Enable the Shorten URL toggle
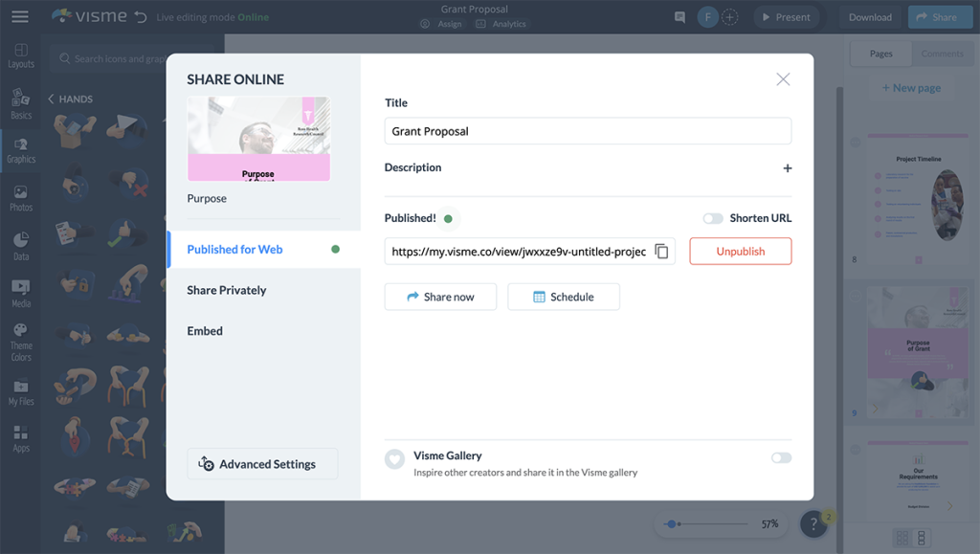Screen dimensions: 980x554 coord(713,218)
